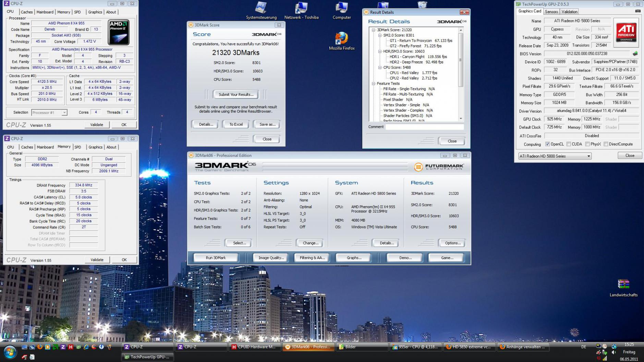Collapse the SM2.0 Score: 8301 tree node
This screenshot has height=362, width=644.
click(x=380, y=35)
